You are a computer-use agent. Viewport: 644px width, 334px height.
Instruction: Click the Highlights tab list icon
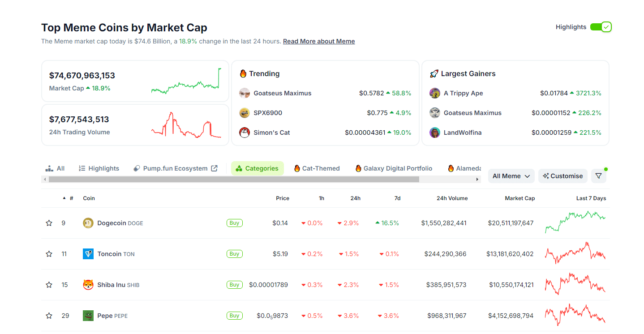pyautogui.click(x=82, y=168)
